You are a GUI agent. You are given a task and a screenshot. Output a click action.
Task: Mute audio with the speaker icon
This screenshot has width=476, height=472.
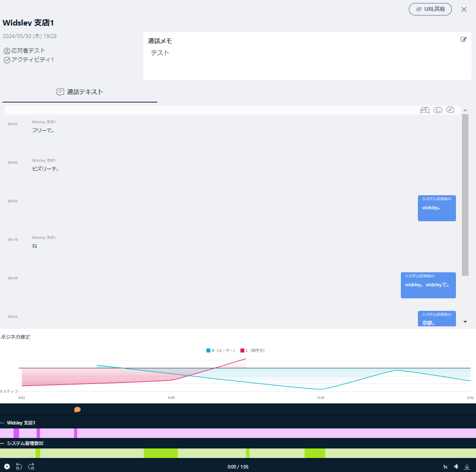(456, 466)
